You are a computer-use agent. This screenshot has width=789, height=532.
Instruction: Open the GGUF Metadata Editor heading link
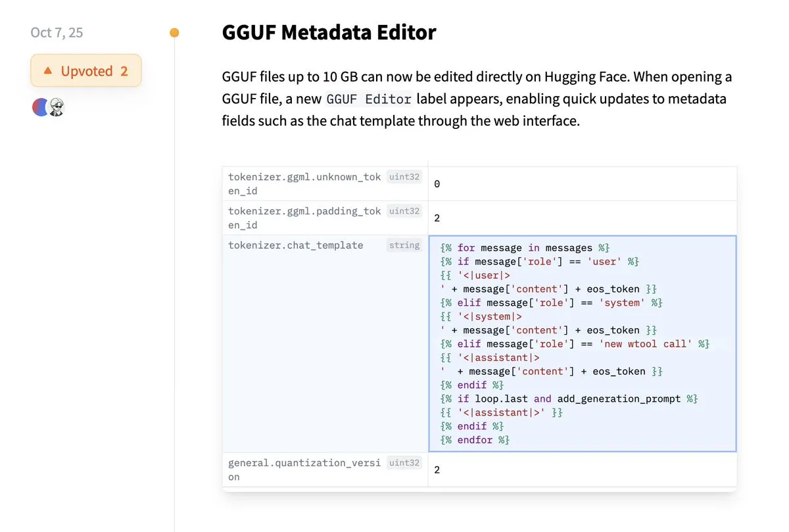pos(328,32)
